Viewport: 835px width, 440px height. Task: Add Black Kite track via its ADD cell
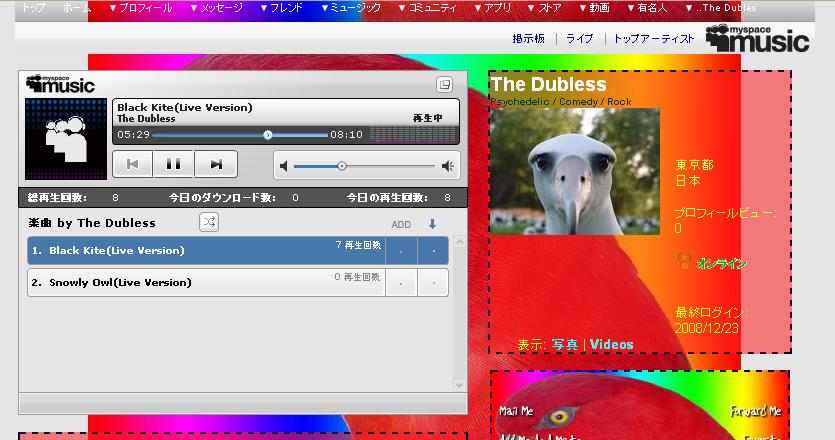click(402, 250)
